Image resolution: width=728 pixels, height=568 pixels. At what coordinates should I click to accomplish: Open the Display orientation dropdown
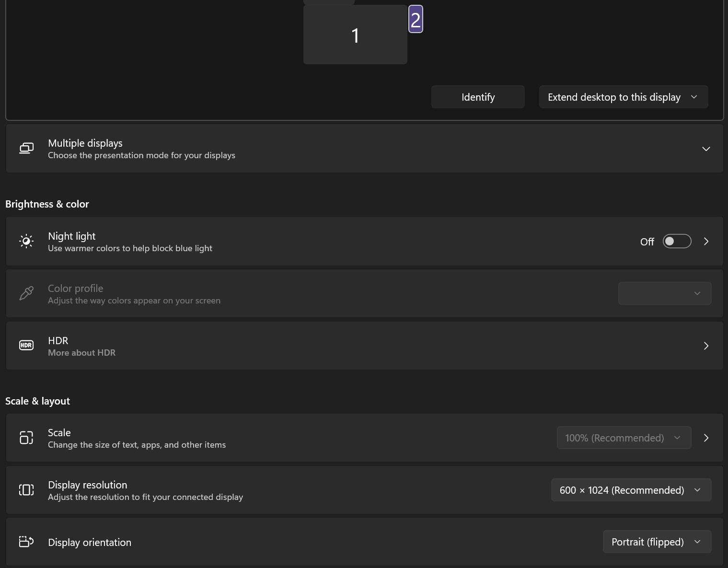pos(657,542)
